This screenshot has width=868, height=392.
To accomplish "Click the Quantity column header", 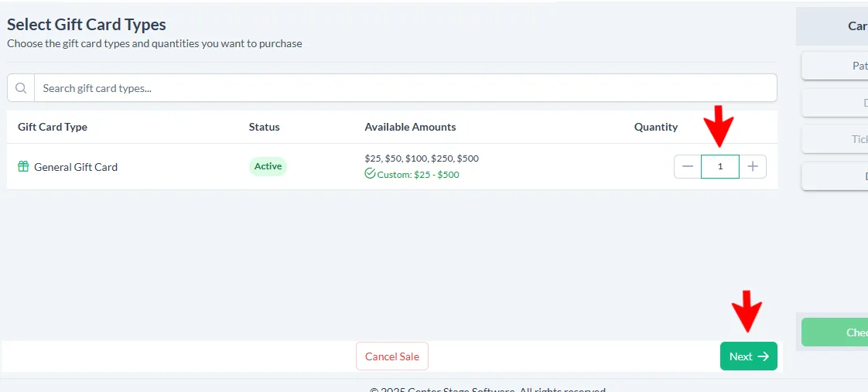I will [656, 127].
